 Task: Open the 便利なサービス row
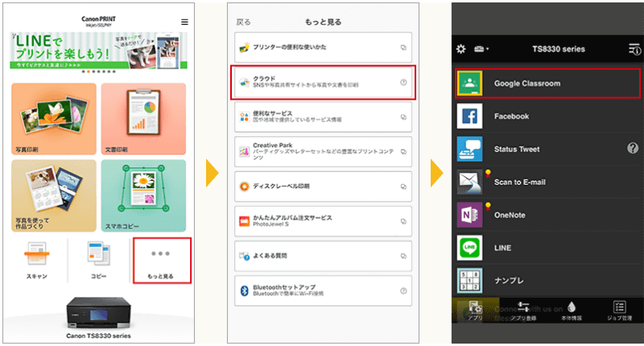tap(324, 117)
